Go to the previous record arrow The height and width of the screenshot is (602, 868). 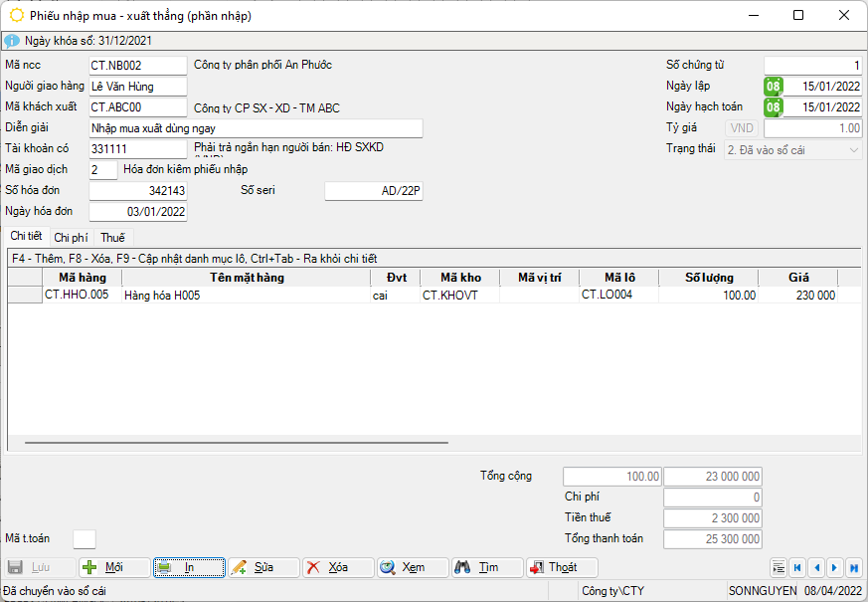(x=816, y=567)
